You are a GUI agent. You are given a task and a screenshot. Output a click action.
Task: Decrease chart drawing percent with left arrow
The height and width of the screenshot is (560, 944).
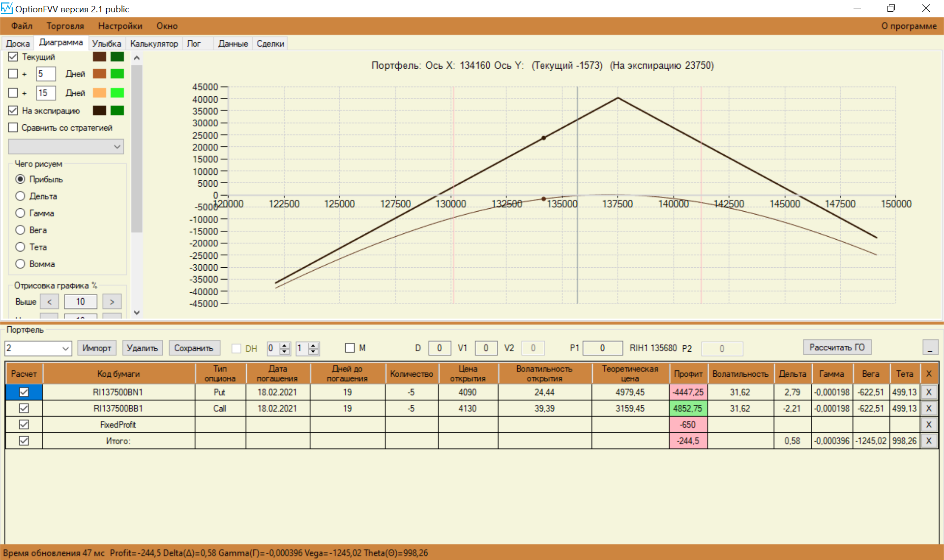(x=49, y=302)
